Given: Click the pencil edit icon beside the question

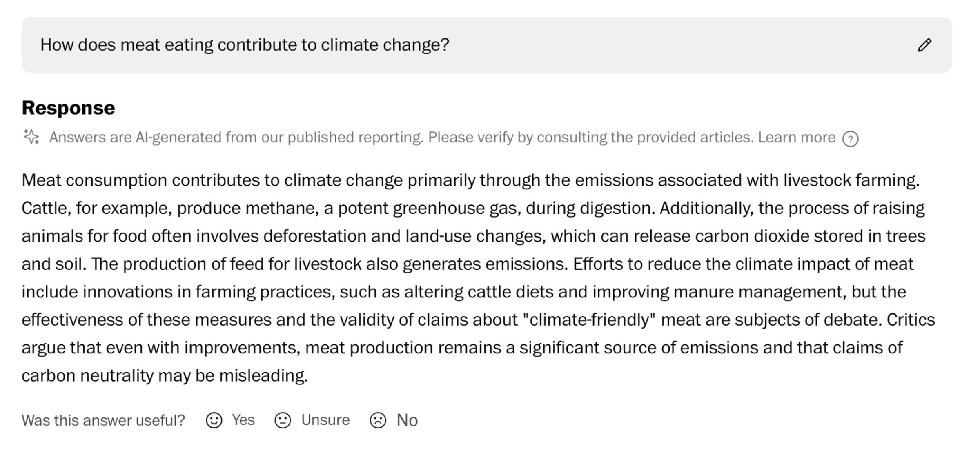Looking at the screenshot, I should click(x=924, y=45).
